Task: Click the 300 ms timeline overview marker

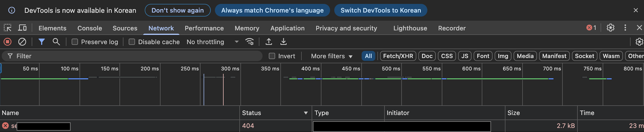Action: point(230,68)
